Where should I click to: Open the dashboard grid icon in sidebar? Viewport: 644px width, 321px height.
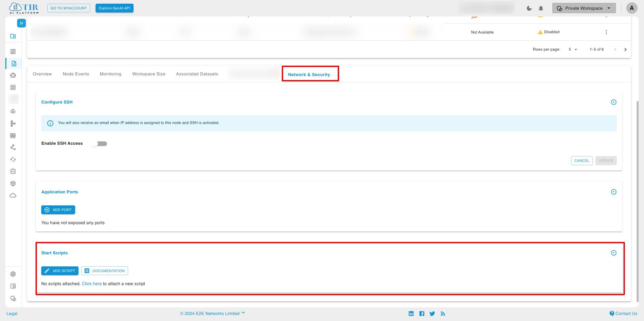pyautogui.click(x=13, y=52)
